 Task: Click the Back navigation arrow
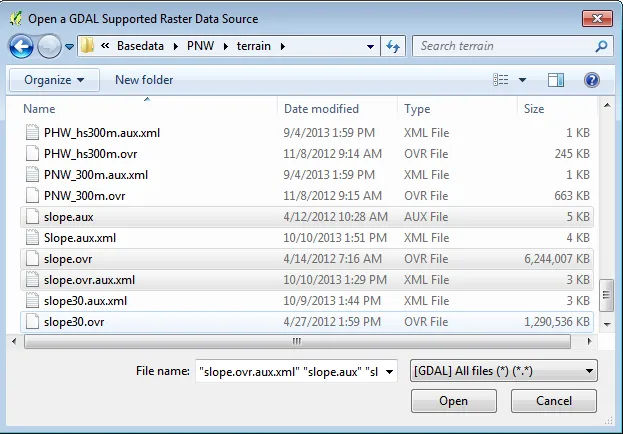[x=21, y=46]
